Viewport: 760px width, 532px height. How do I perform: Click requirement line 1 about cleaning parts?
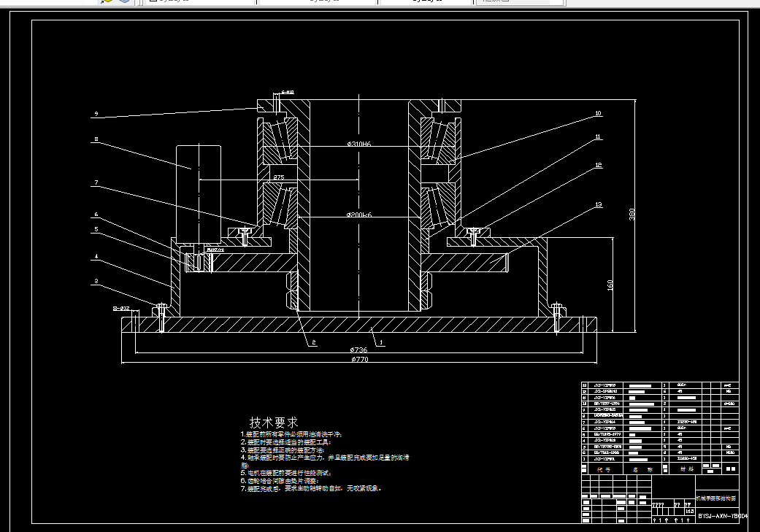click(x=291, y=435)
